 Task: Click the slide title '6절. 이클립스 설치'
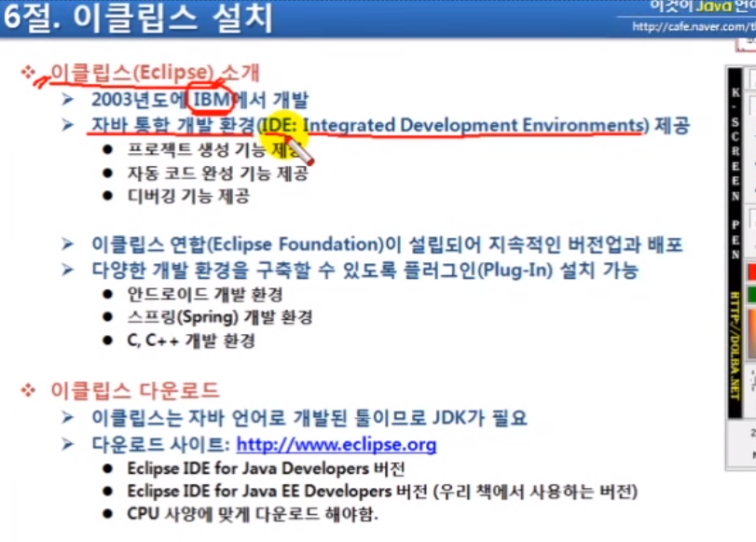(138, 18)
